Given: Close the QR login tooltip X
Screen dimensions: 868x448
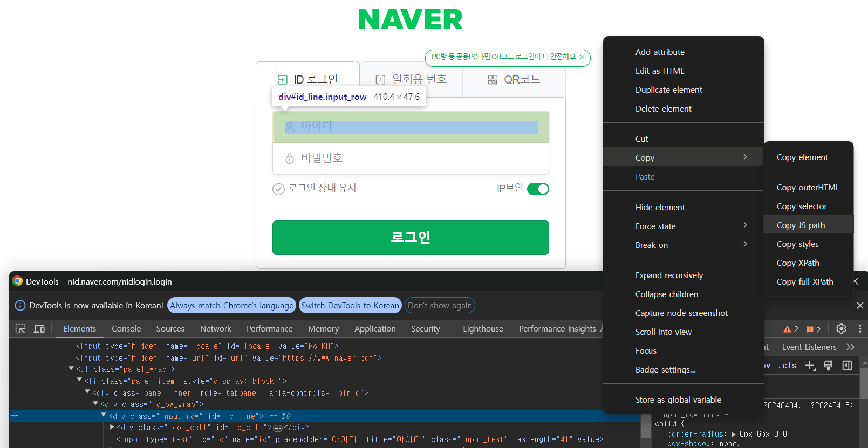Looking at the screenshot, I should click(582, 57).
